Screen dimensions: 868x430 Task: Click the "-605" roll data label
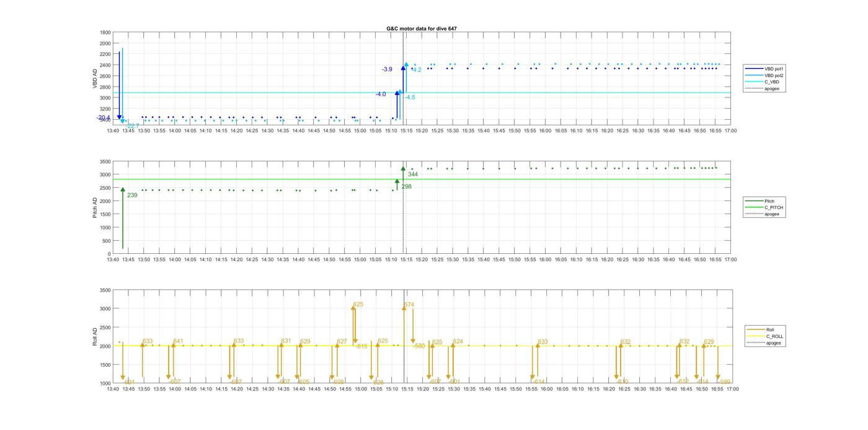(303, 382)
